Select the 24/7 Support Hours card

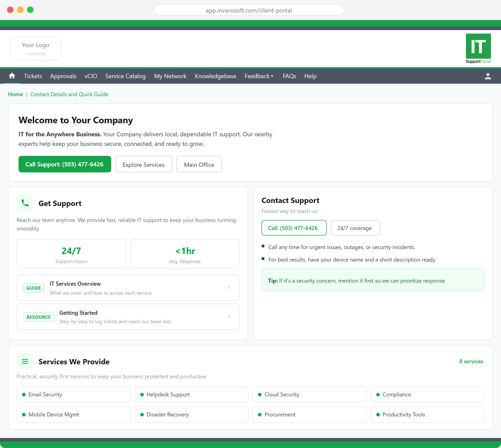click(x=71, y=254)
